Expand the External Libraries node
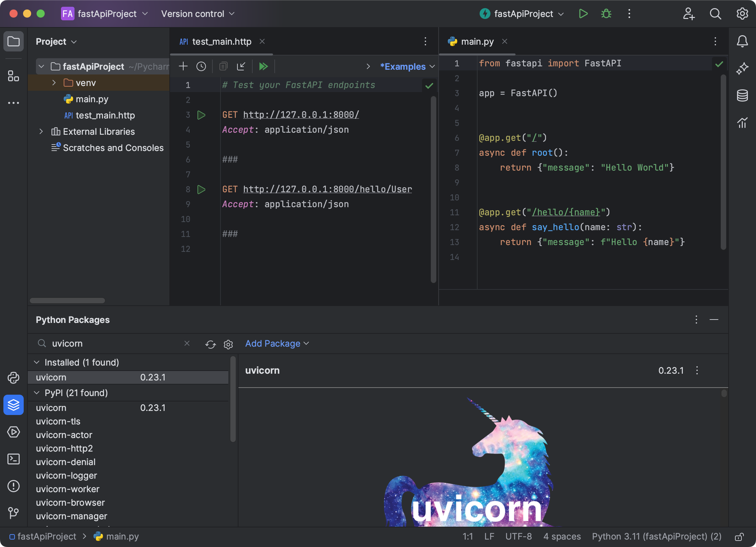This screenshot has width=756, height=547. tap(41, 131)
